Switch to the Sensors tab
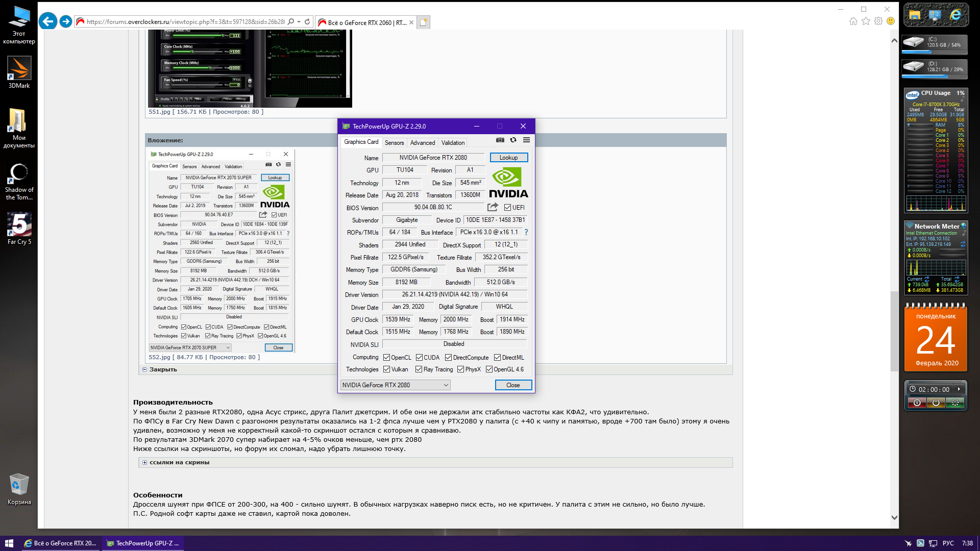 394,143
